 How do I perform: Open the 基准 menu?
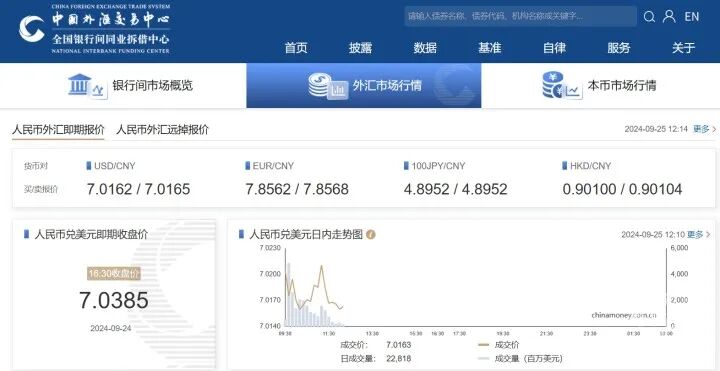[x=489, y=48]
